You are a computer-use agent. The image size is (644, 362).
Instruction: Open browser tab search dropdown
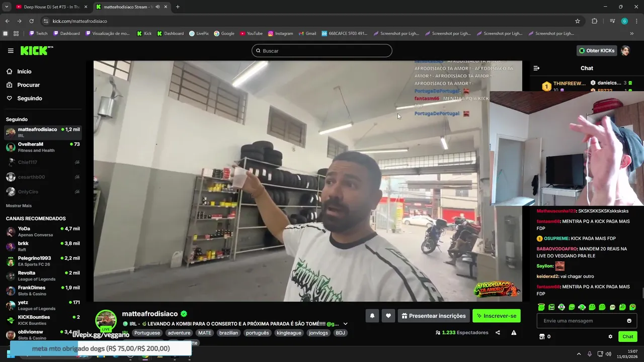[6, 7]
